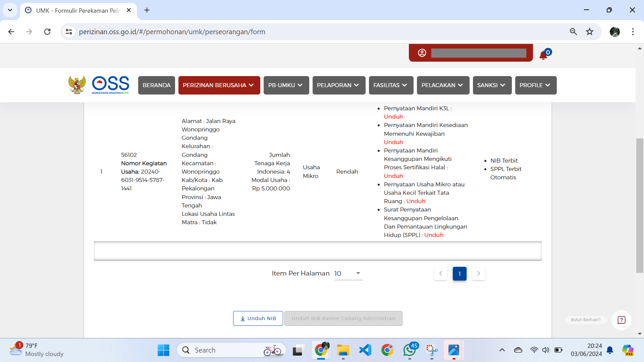Image resolution: width=644 pixels, height=362 pixels.
Task: Reload the page
Action: tap(47, 32)
